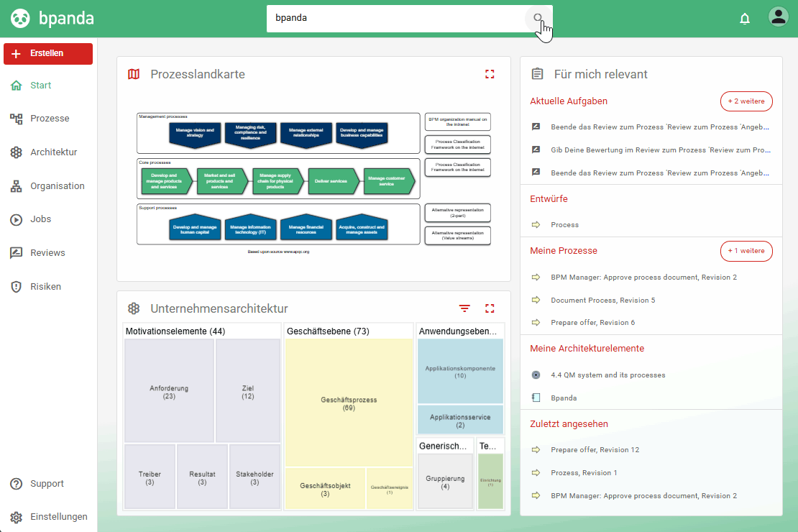Open Support help icon
The width and height of the screenshot is (798, 532).
(x=17, y=484)
